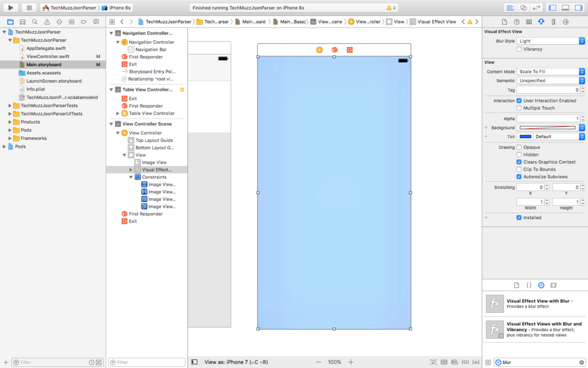588x368 pixels.
Task: Enable the Vibrancy checkbox
Action: coord(519,49)
